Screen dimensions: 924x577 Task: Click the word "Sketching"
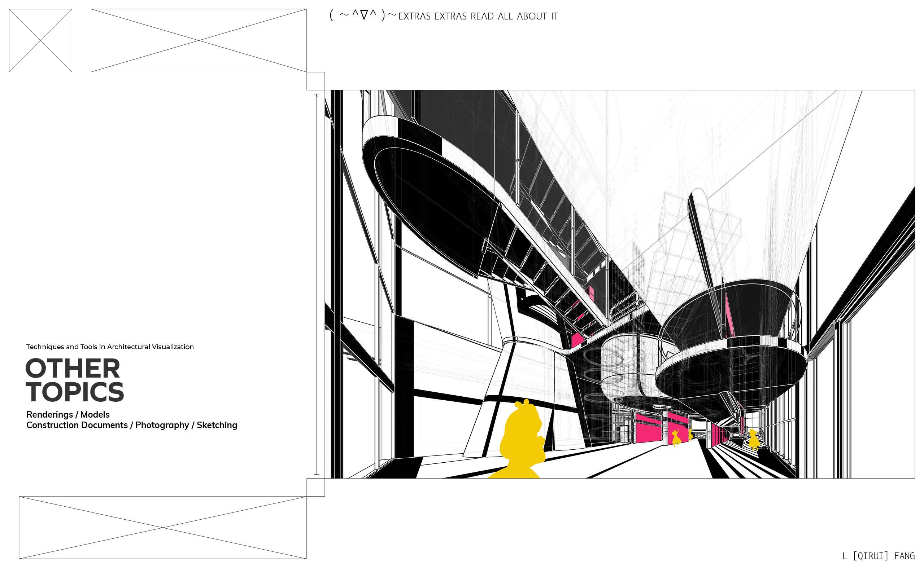coord(217,425)
